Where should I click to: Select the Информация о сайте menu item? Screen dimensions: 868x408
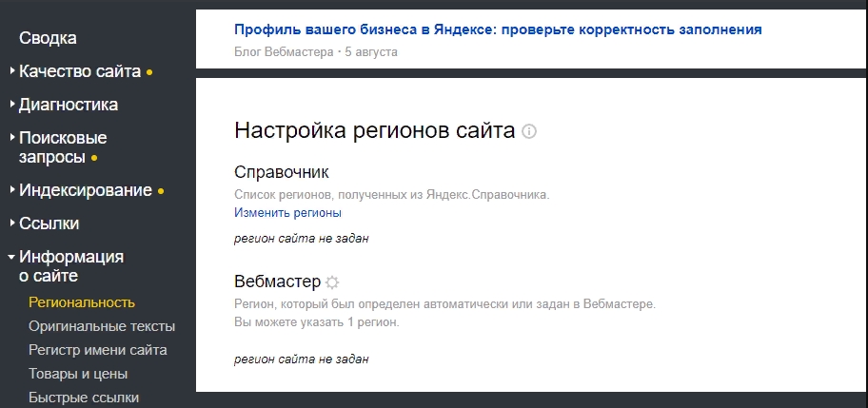click(71, 266)
